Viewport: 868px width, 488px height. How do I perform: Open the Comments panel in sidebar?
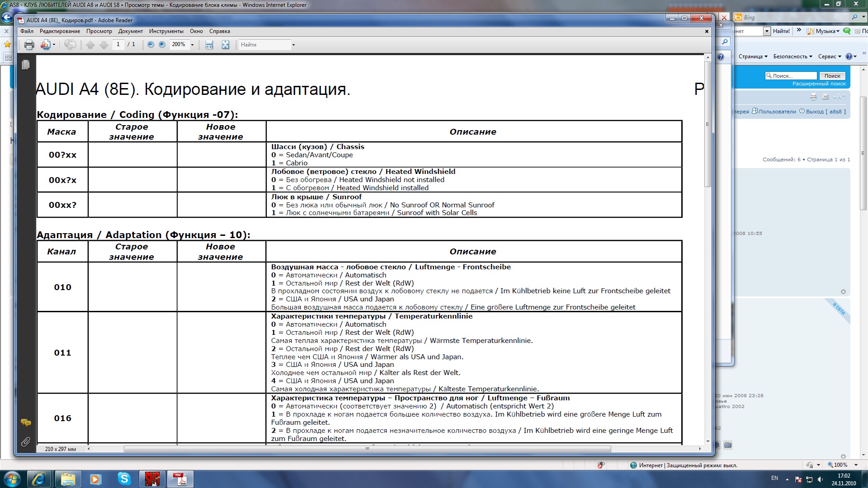coord(26,423)
